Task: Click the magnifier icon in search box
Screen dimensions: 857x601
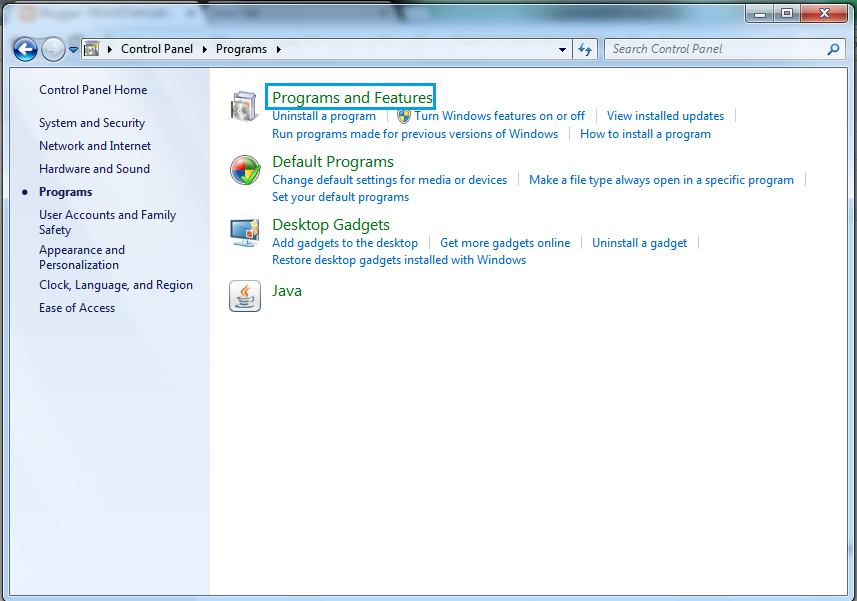Action: [833, 49]
